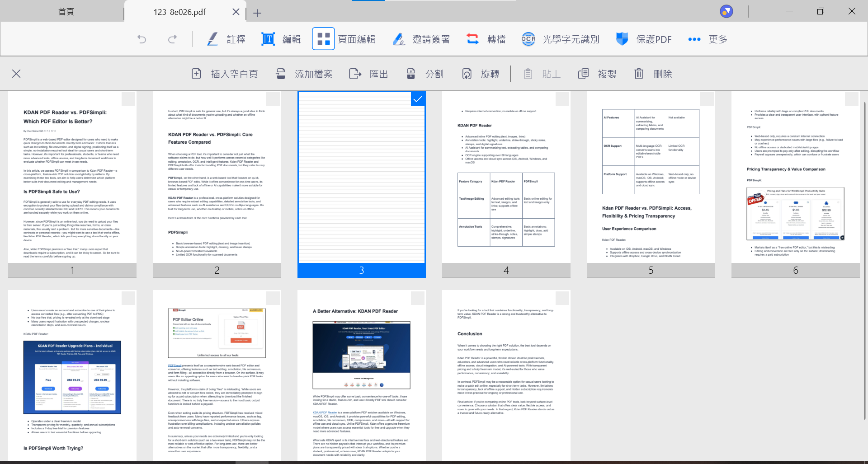The image size is (868, 464).
Task: Click 插入空白頁 to insert blank page
Action: tap(225, 74)
